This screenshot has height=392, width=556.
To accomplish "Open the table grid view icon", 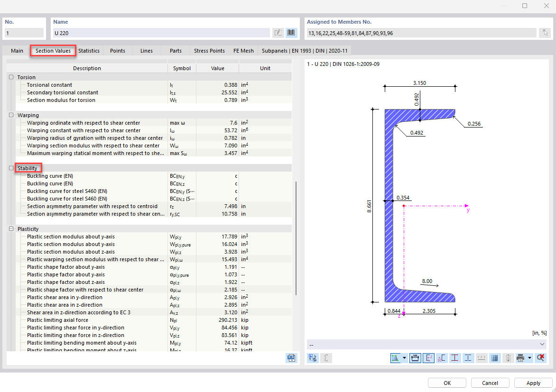I will point(495,358).
